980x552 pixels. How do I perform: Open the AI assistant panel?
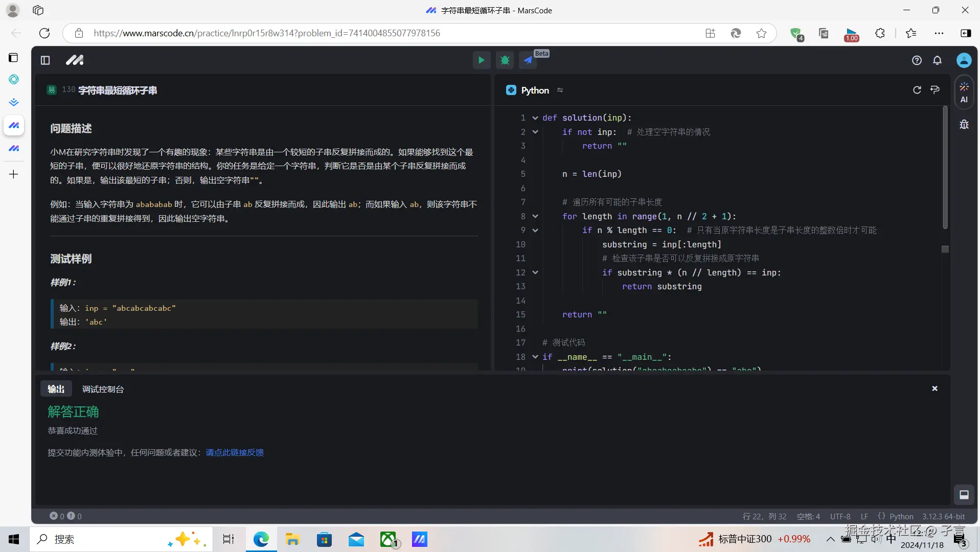pos(963,92)
